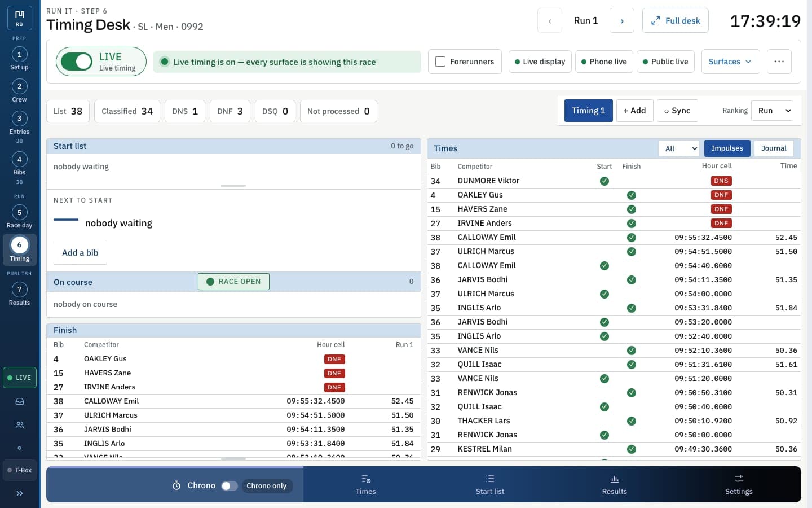Open the three-dot more options menu
Image resolution: width=812 pixels, height=508 pixels.
pyautogui.click(x=779, y=62)
